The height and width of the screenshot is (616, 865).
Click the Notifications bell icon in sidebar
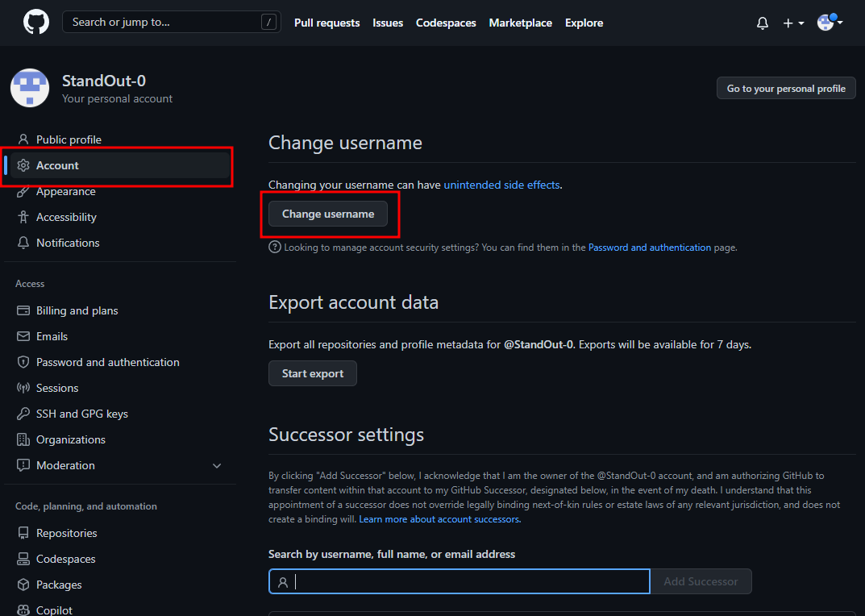(x=23, y=243)
